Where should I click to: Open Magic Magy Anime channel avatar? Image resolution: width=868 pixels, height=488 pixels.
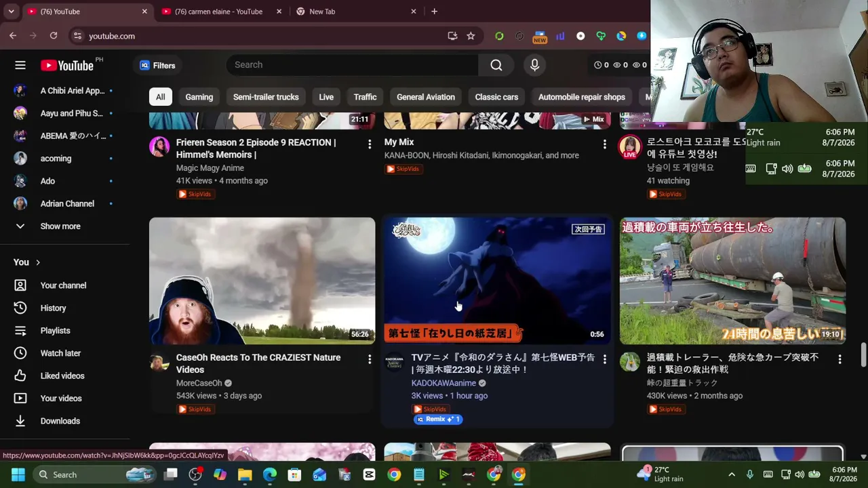pos(159,147)
